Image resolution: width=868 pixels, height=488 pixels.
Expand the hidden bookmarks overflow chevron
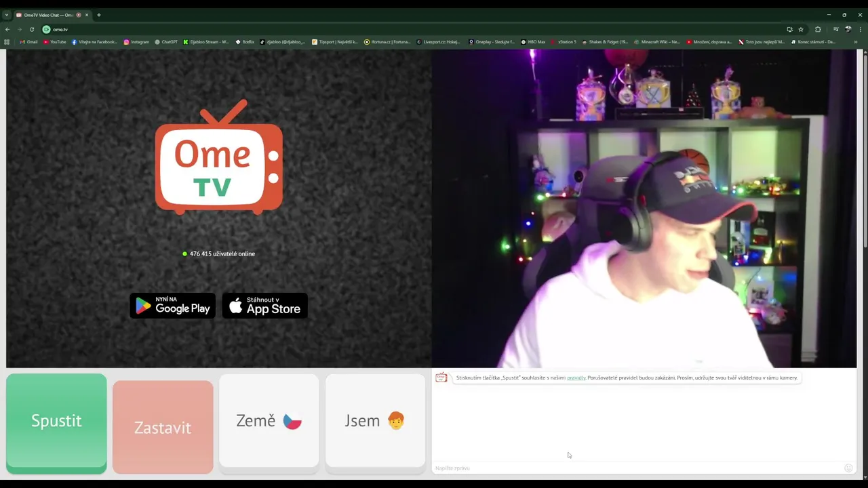[856, 42]
